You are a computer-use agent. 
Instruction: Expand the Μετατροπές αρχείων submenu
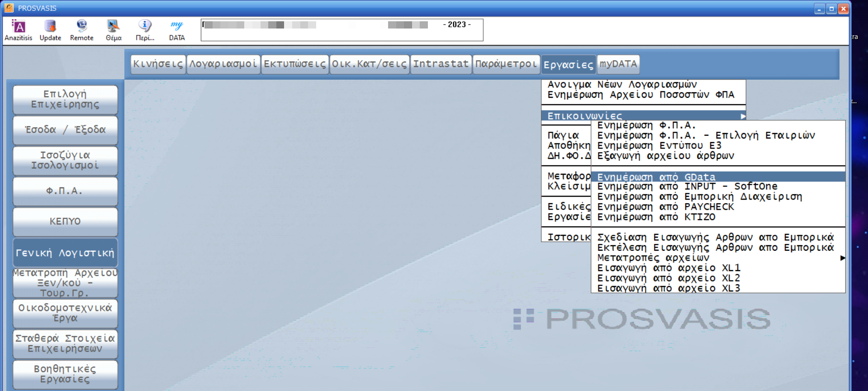tap(842, 258)
